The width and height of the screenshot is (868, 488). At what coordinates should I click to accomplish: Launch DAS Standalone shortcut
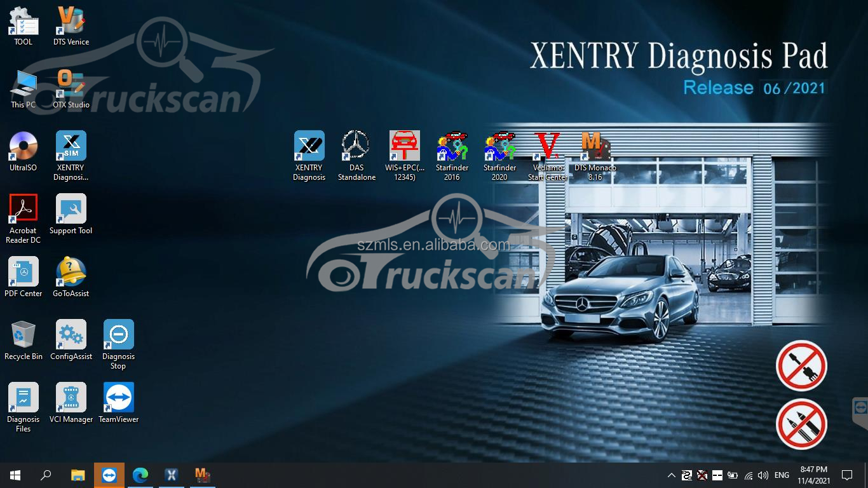pos(356,147)
